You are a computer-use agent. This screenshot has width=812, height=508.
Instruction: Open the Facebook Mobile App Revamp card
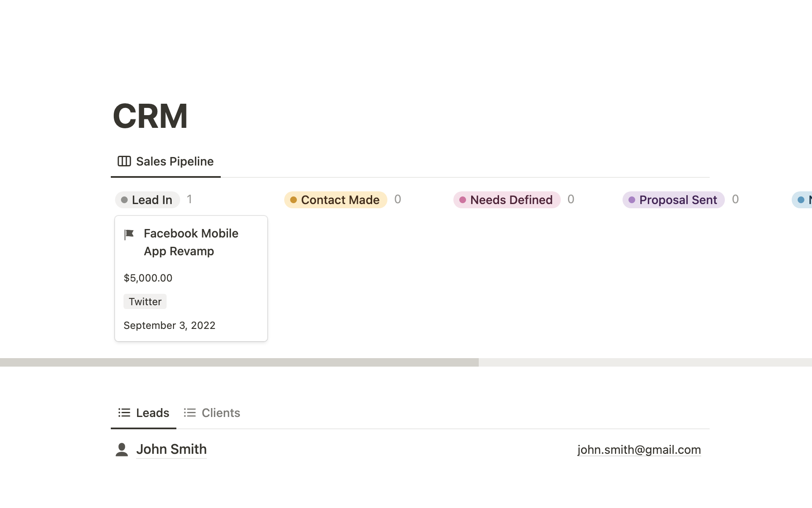click(x=191, y=242)
